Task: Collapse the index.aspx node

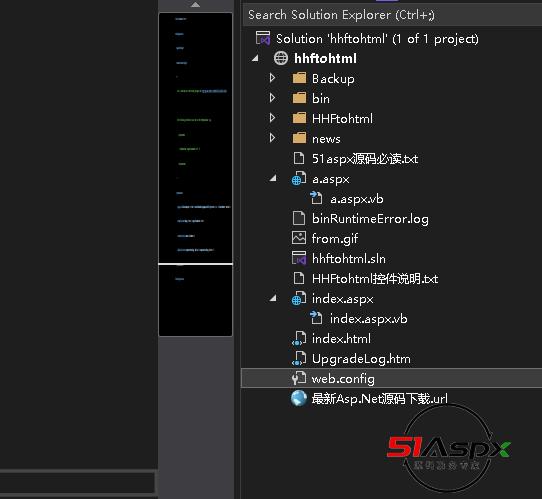Action: [273, 298]
